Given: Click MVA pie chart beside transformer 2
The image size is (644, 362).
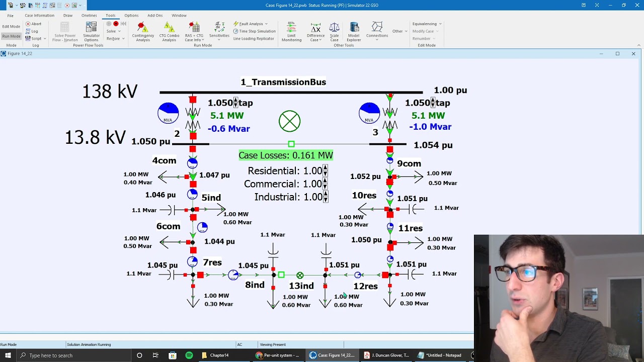Looking at the screenshot, I should [168, 113].
